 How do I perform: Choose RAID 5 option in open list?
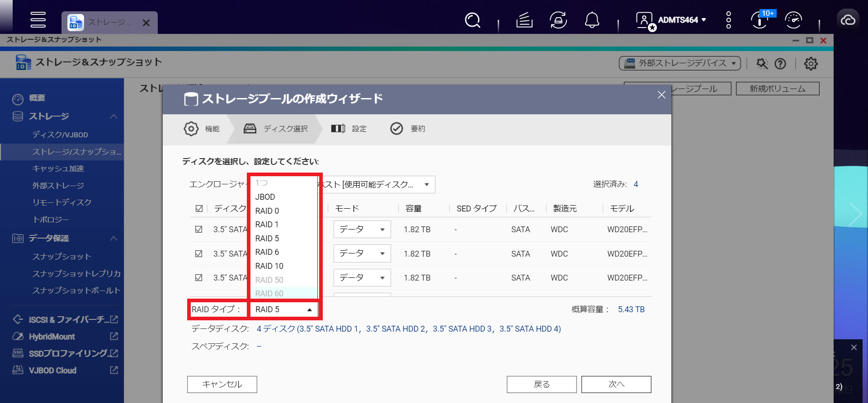[283, 239]
